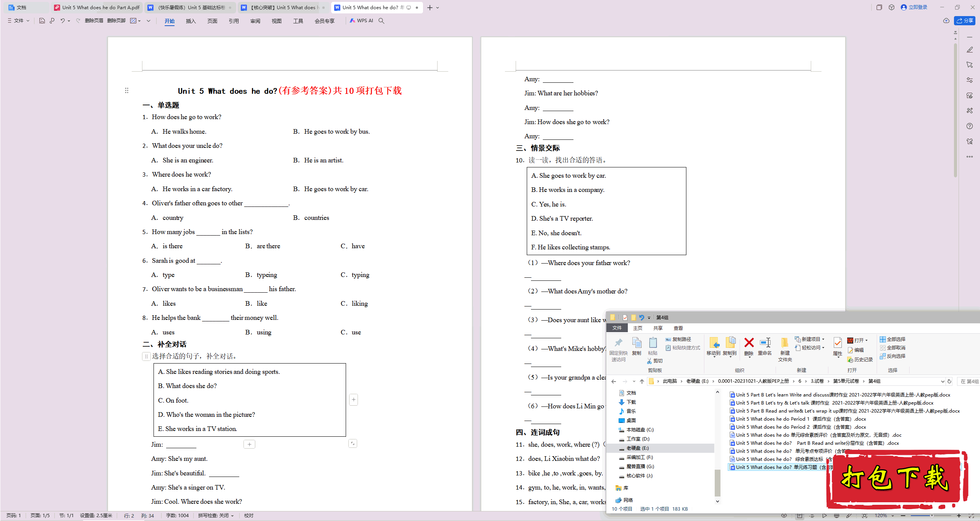Viewport: 980px width, 521px height.
Task: Click the search magnifier in WPS ribbon
Action: [381, 21]
